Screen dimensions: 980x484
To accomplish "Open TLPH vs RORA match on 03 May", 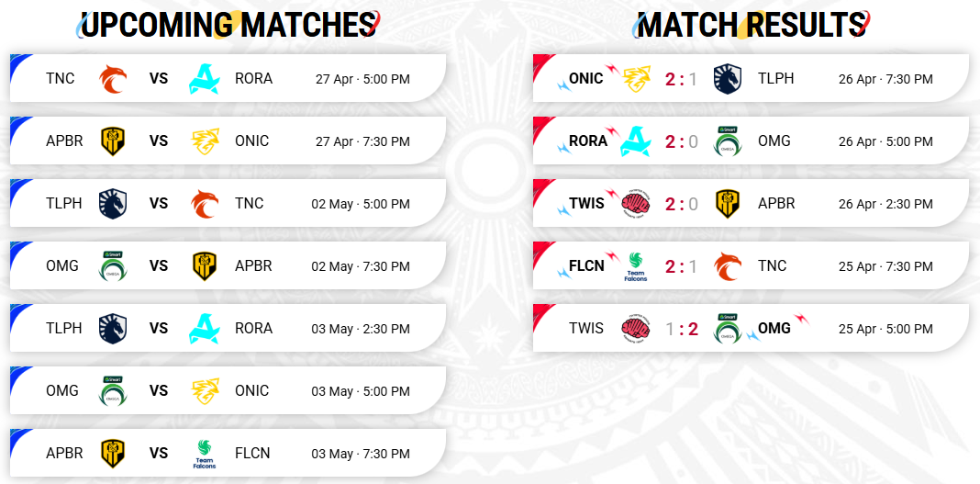I will [228, 328].
